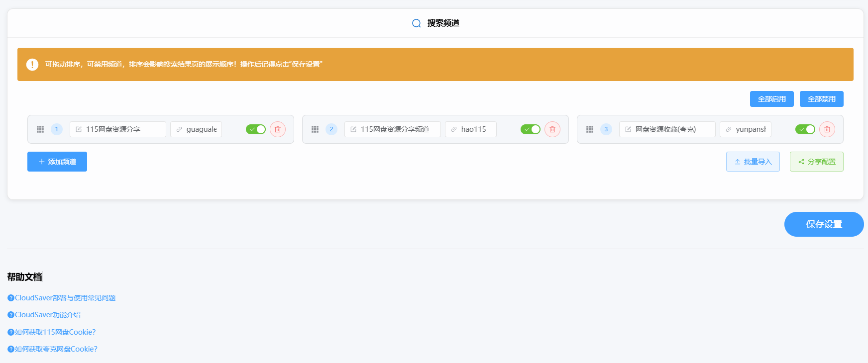Click number badge 3 of third channel

(x=606, y=129)
